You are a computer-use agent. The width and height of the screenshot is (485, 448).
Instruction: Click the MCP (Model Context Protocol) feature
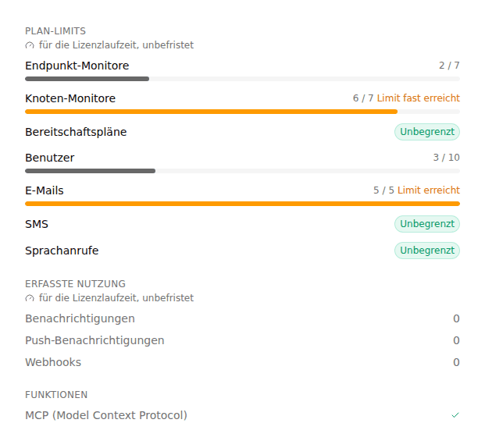pos(106,415)
